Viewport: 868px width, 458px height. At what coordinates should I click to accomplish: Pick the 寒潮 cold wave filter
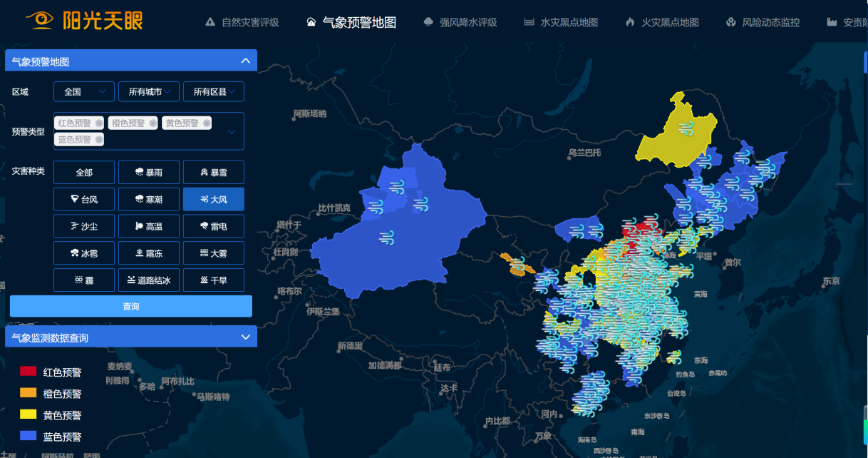(149, 200)
